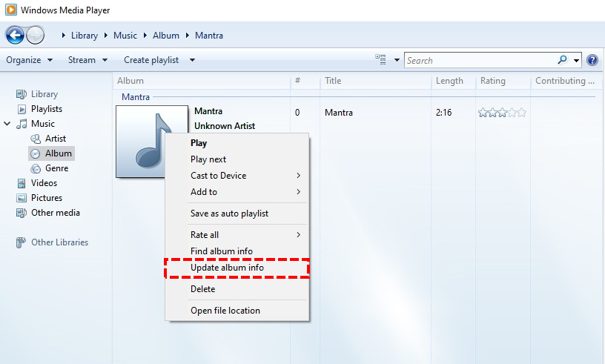The width and height of the screenshot is (605, 364).
Task: Click the Forward navigation arrow button
Action: tap(35, 36)
